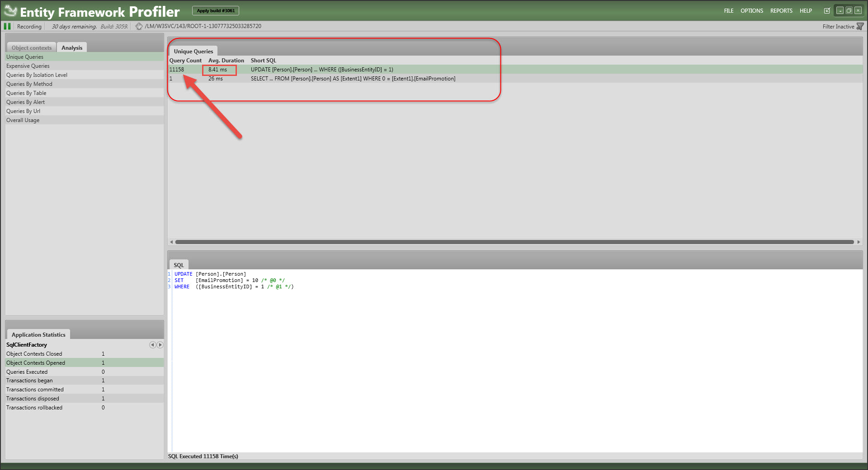868x470 pixels.
Task: Click the WHERE ([BusinessEntityID] line in the SQL editor
Action: pos(234,287)
